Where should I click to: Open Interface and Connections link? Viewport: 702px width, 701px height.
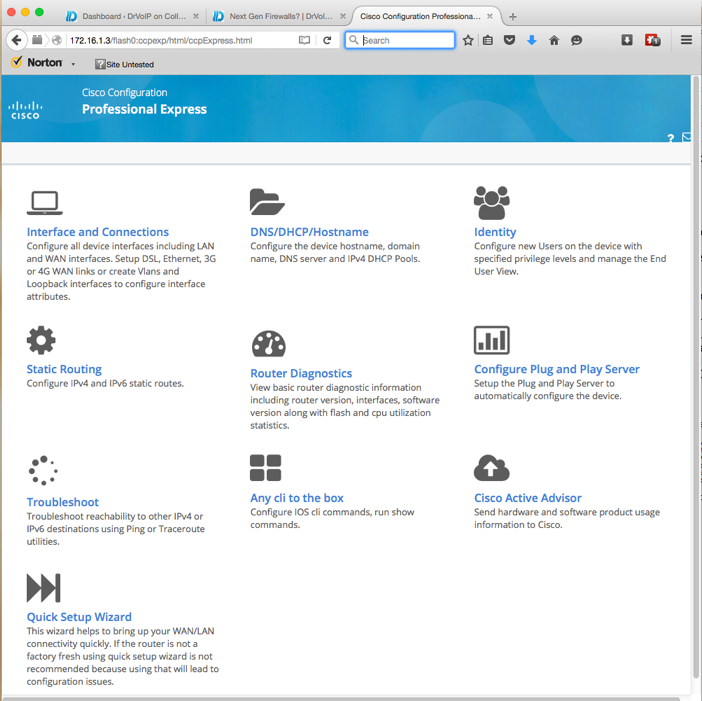[x=97, y=232]
